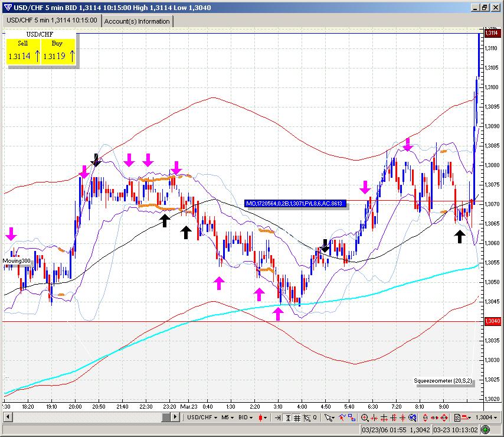Select the USD/CHF 5 min chart tab
The height and width of the screenshot is (437, 504).
click(52, 20)
